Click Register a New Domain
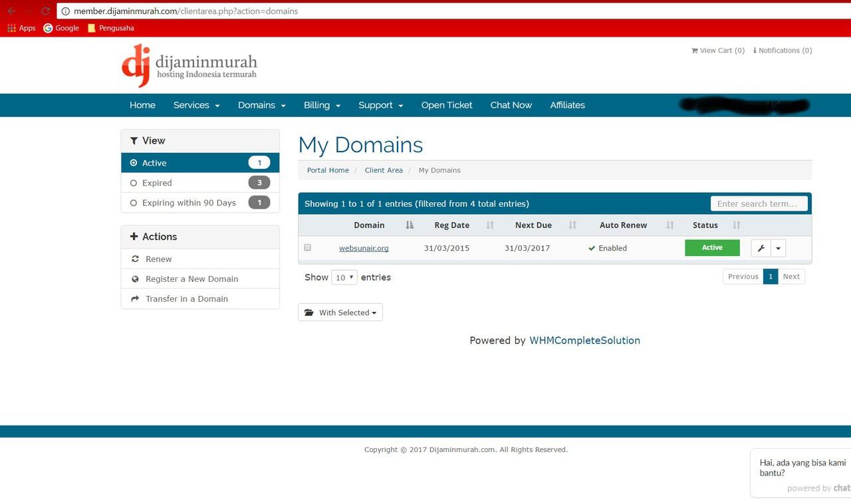This screenshot has height=504, width=851. 200,279
